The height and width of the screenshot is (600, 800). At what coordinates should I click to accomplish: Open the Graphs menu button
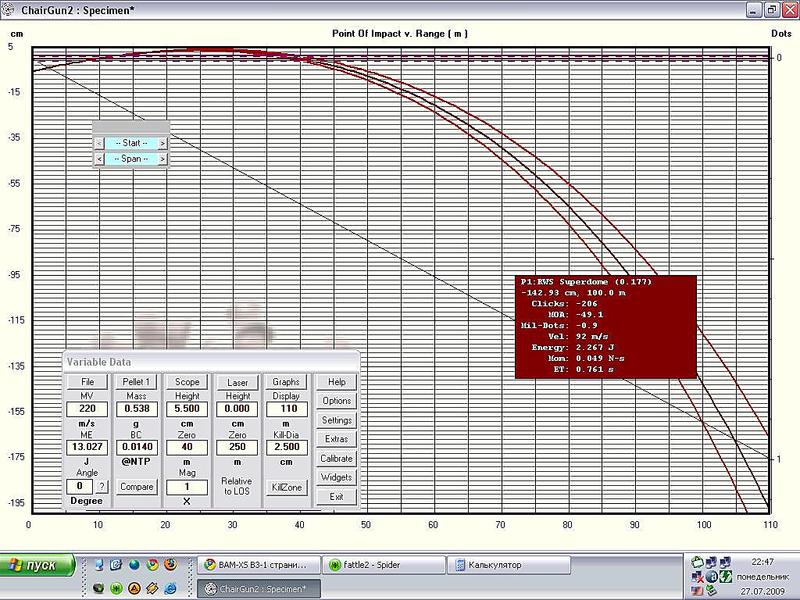(x=286, y=382)
